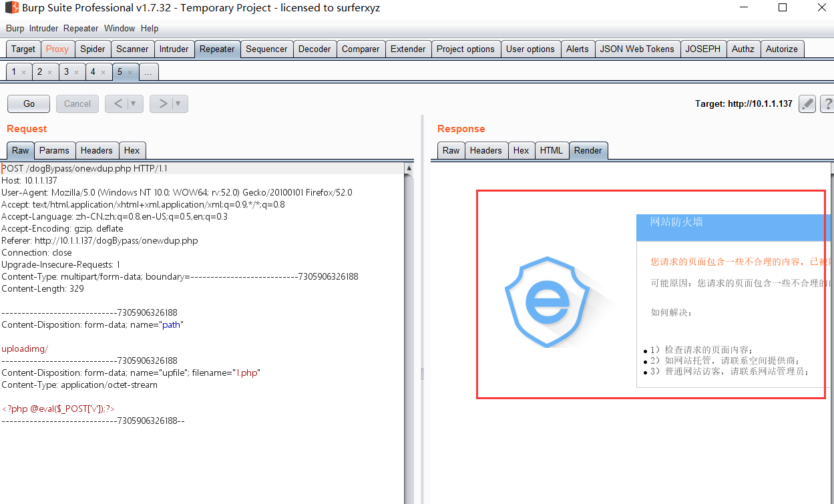Close Repeater tab 4 with its x
Image resolution: width=834 pixels, height=504 pixels.
[103, 72]
